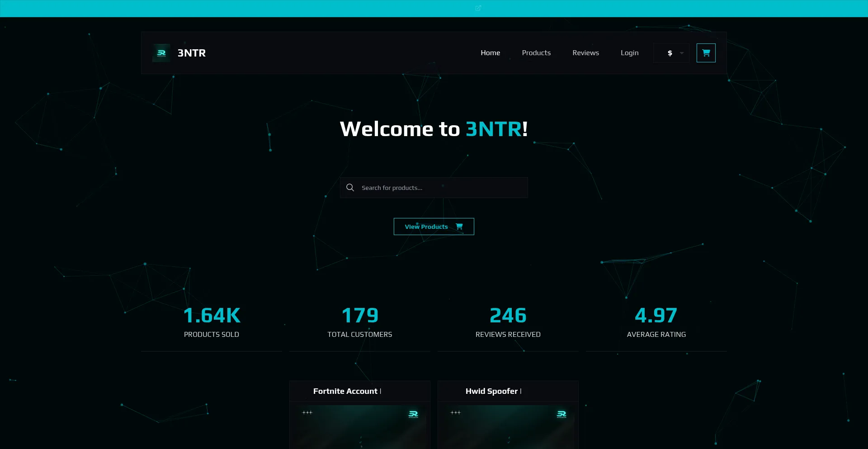This screenshot has height=449, width=868.
Task: Open the Hwid Spoofer product title
Action: tap(491, 391)
